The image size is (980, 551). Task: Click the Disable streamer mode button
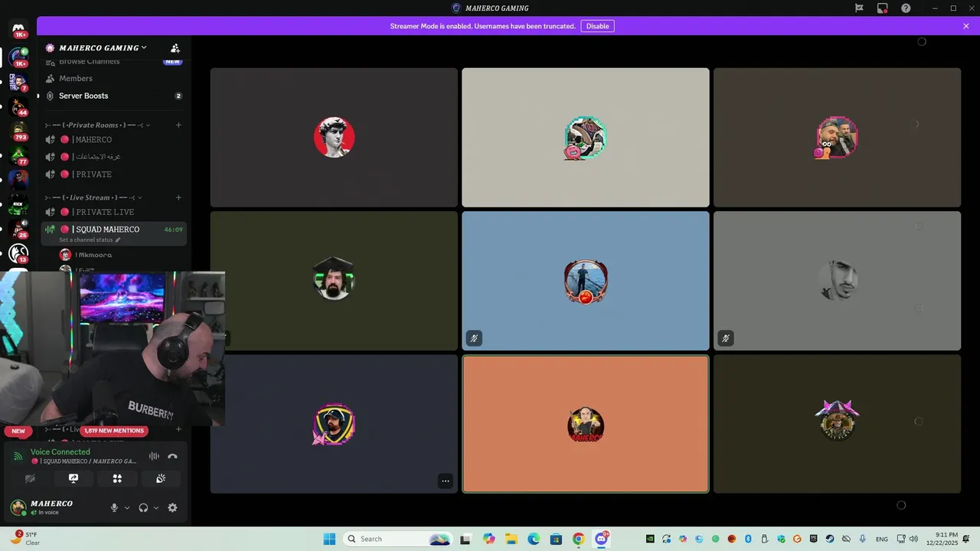tap(597, 26)
